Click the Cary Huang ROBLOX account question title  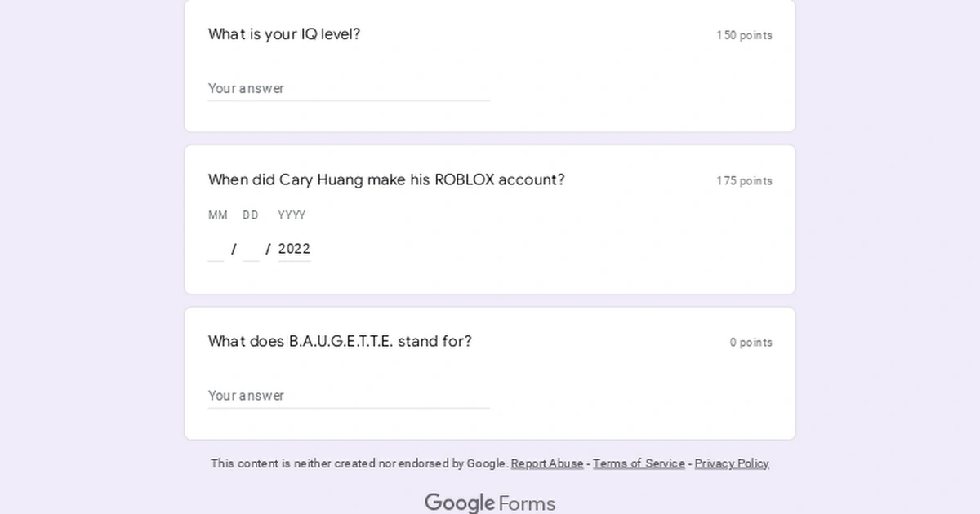pos(386,179)
